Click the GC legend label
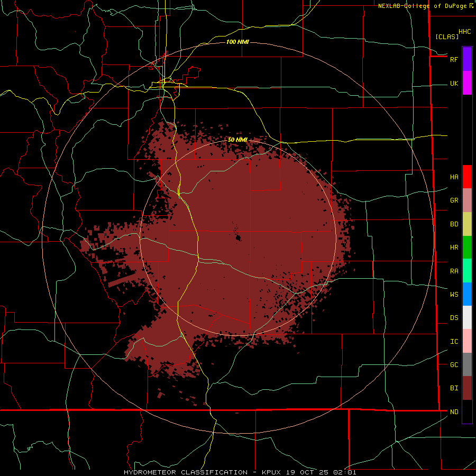This screenshot has width=476, height=476. [454, 365]
